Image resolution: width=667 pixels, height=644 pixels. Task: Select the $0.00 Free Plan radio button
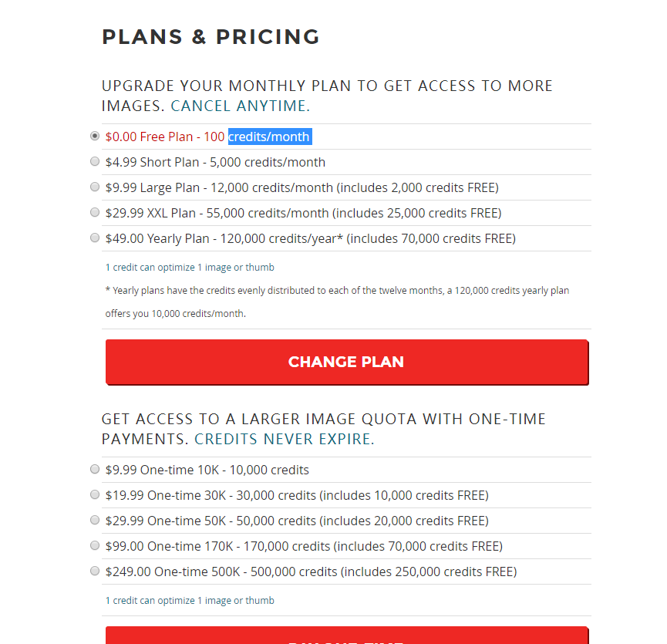(x=95, y=137)
